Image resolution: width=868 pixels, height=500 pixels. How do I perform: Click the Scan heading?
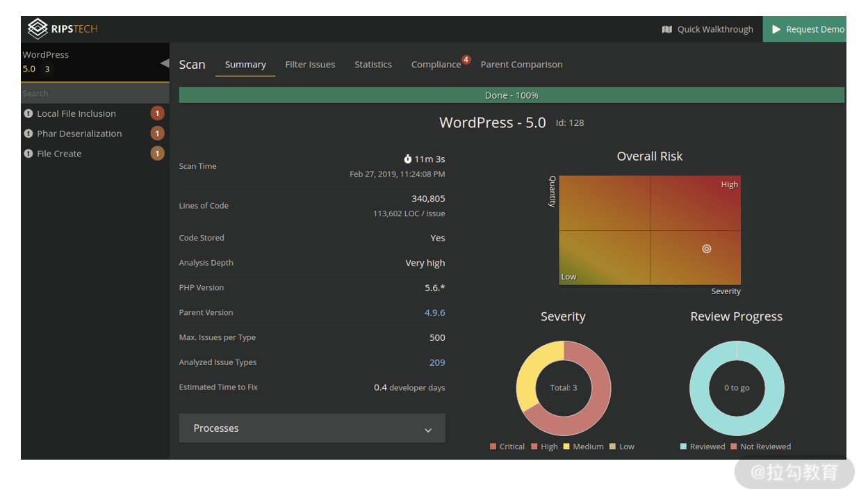192,65
